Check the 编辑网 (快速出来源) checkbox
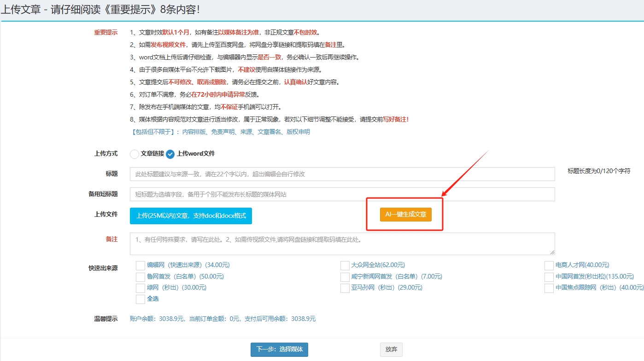This screenshot has height=361, width=644. tap(141, 266)
